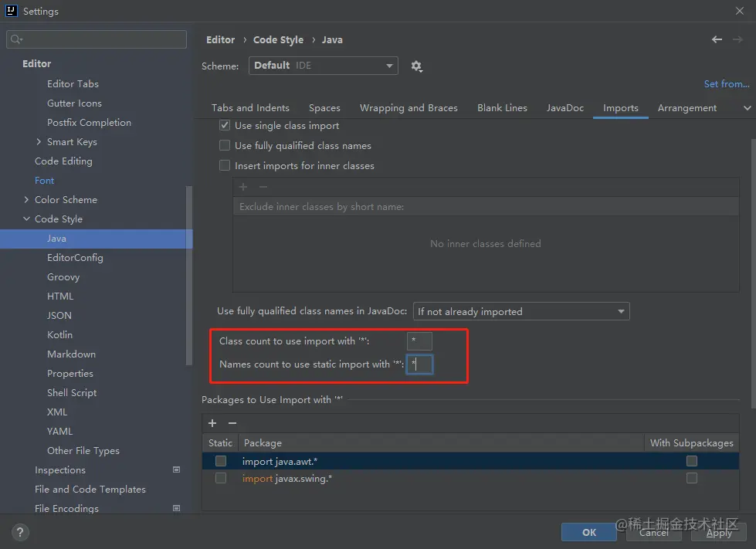
Task: Open Font settings
Action: (44, 180)
